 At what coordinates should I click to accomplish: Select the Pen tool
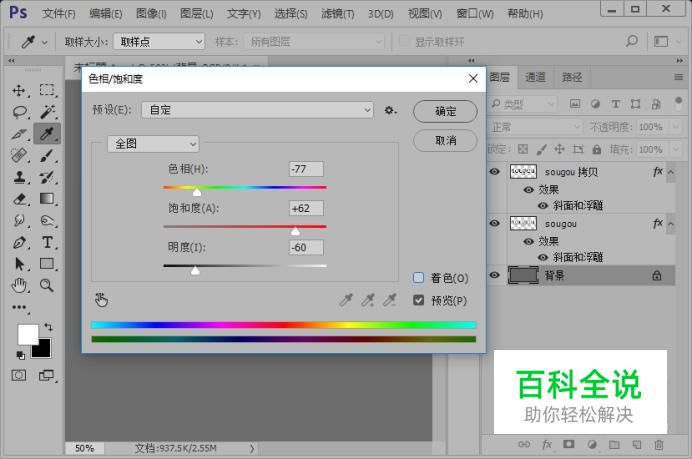point(19,242)
